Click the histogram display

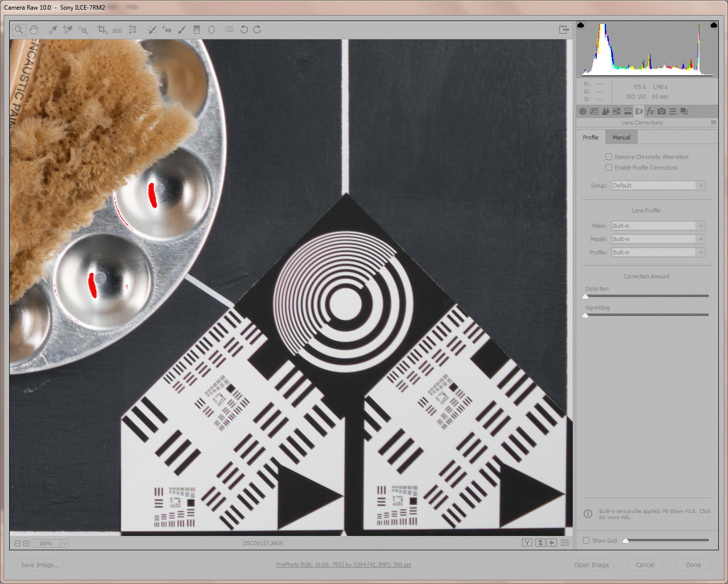click(x=647, y=49)
